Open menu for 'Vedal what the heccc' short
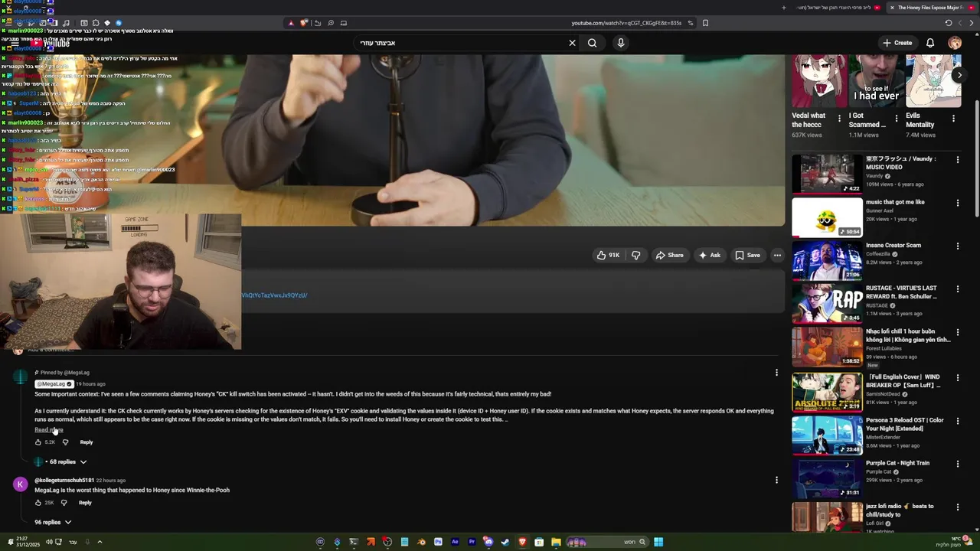This screenshot has height=551, width=980. point(839,118)
